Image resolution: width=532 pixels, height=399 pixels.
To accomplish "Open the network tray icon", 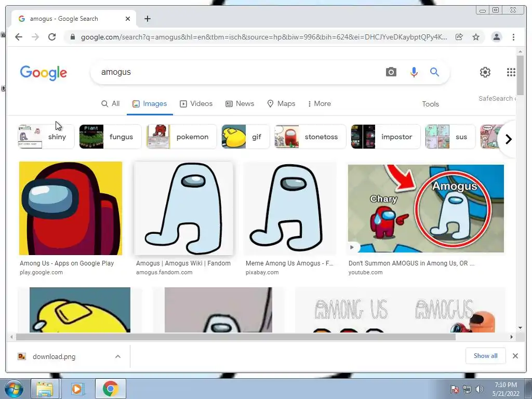I will (467, 389).
